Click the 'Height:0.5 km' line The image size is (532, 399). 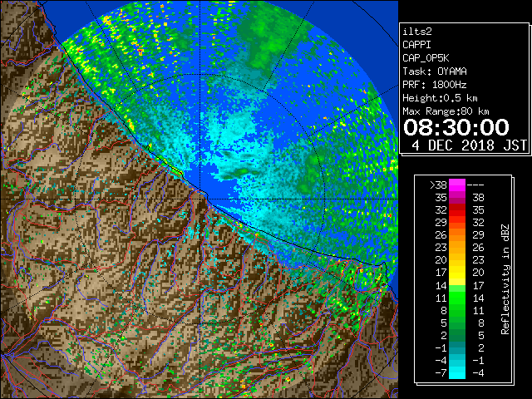[x=440, y=98]
